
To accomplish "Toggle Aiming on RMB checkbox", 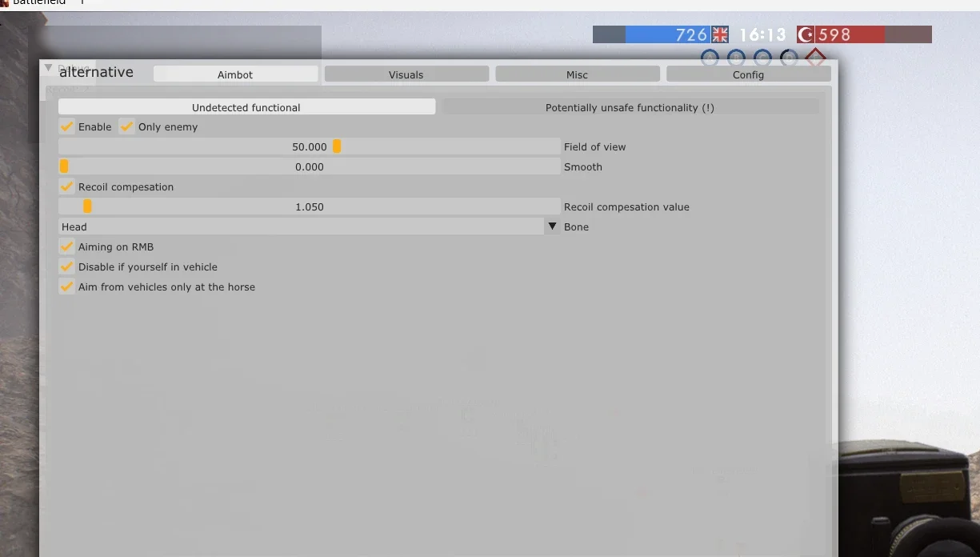I will [66, 246].
